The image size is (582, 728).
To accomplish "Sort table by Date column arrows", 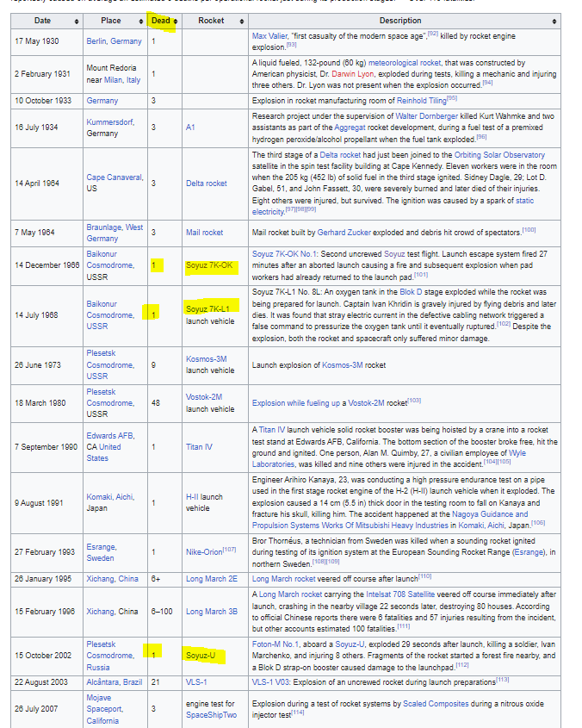I will (77, 22).
